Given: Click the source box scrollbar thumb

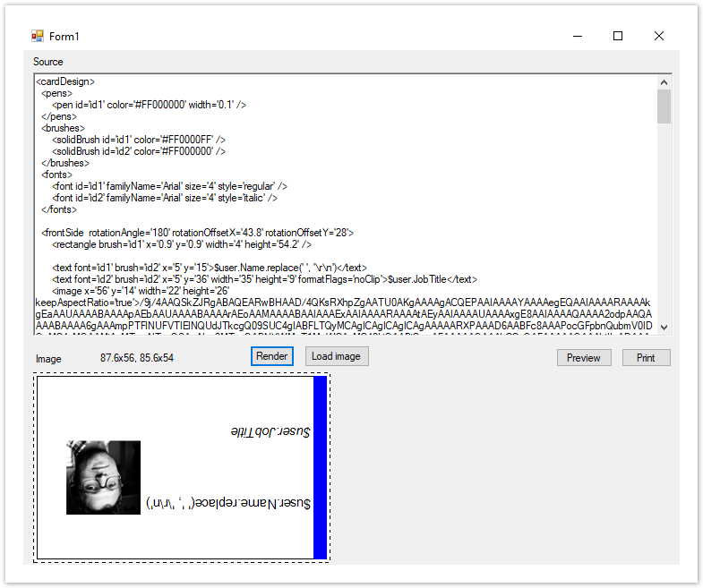Looking at the screenshot, I should pos(664,106).
